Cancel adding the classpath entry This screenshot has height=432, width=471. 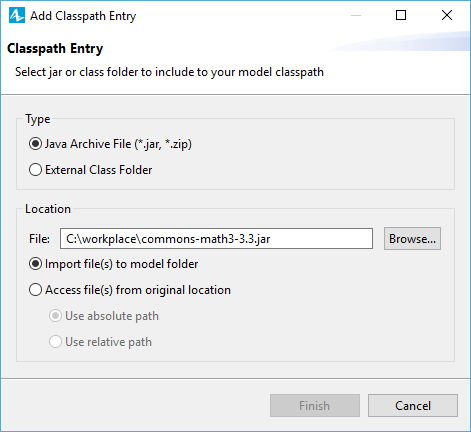click(x=413, y=406)
